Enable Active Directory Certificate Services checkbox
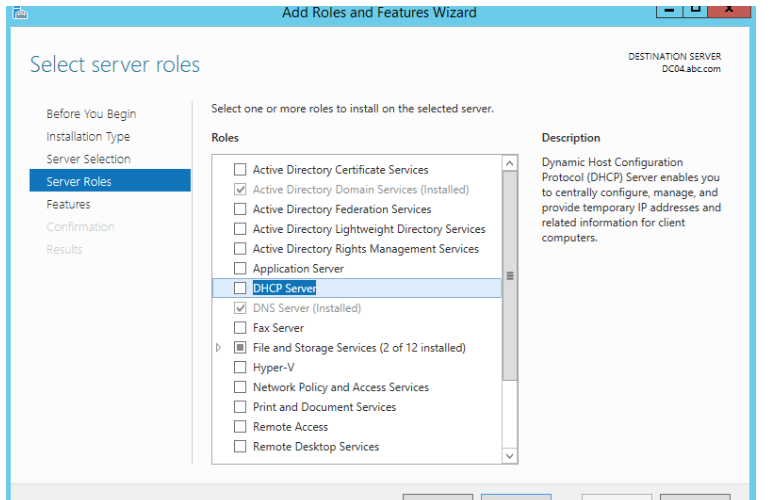776x500 pixels. (239, 170)
